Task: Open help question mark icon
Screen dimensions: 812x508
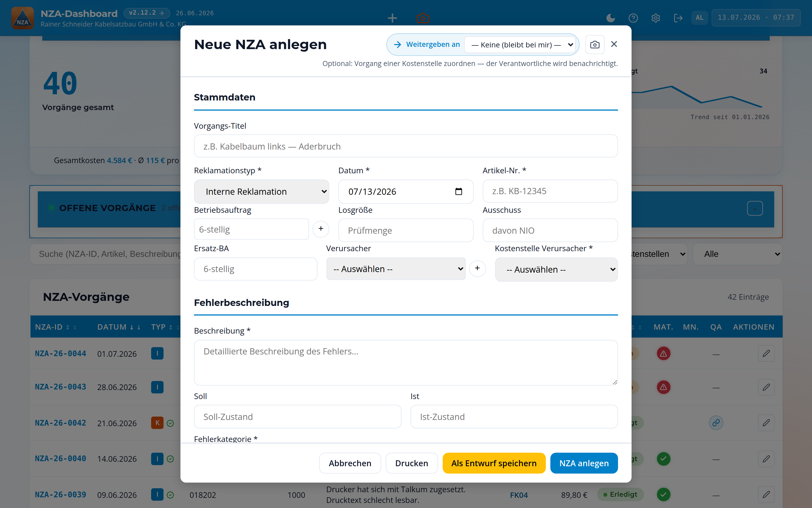Action: tap(633, 18)
